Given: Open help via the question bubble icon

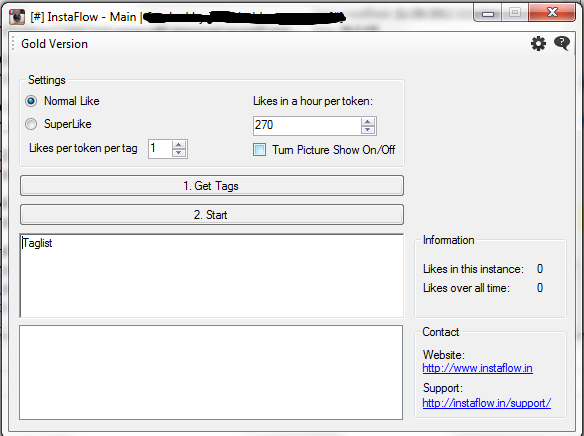Looking at the screenshot, I should point(562,43).
